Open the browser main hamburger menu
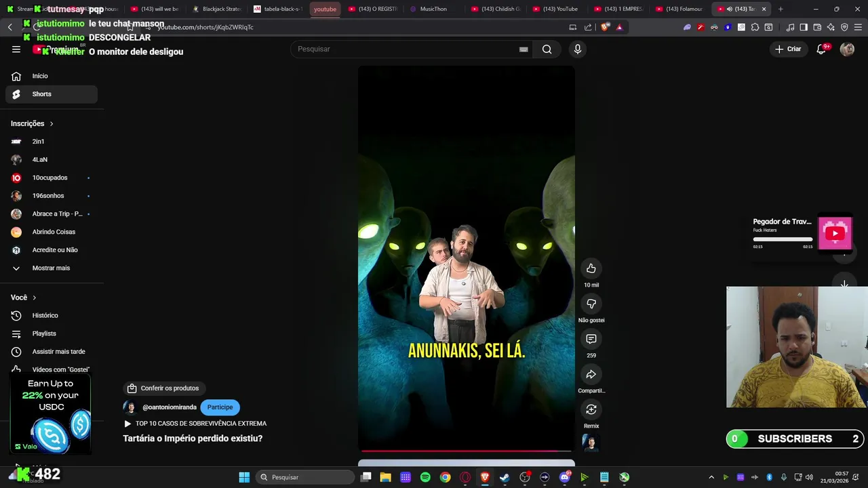This screenshot has width=868, height=488. coord(858,27)
